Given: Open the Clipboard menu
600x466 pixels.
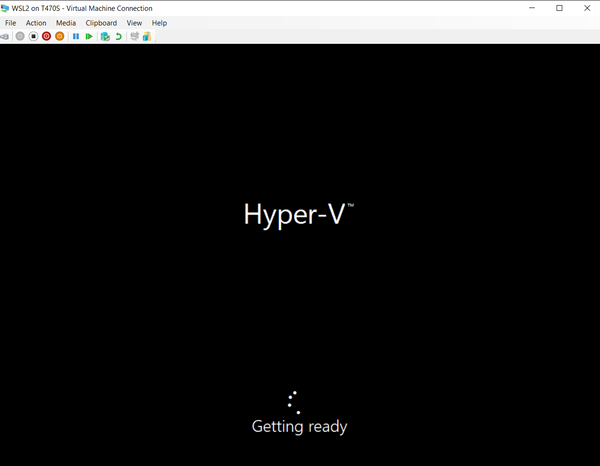Looking at the screenshot, I should click(101, 23).
